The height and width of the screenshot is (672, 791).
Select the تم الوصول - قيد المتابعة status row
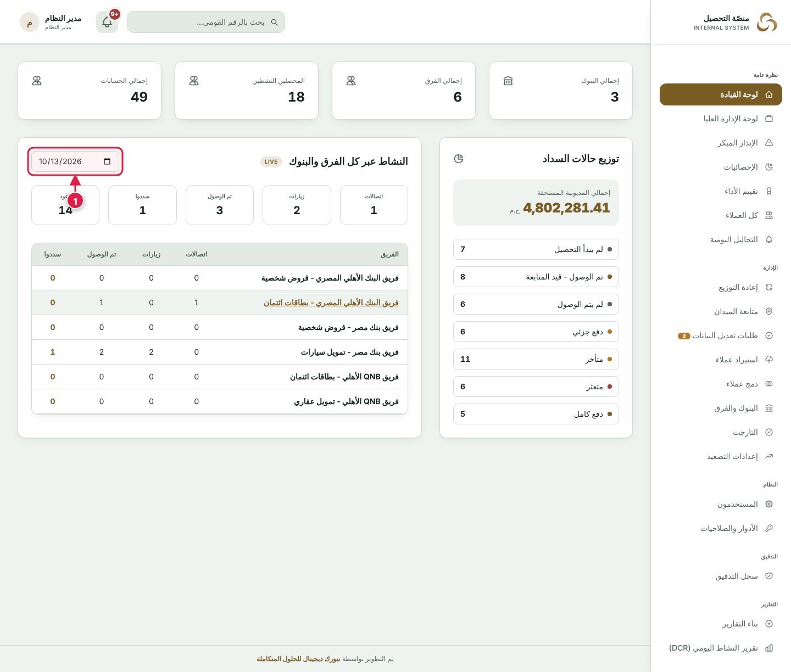[x=536, y=277]
